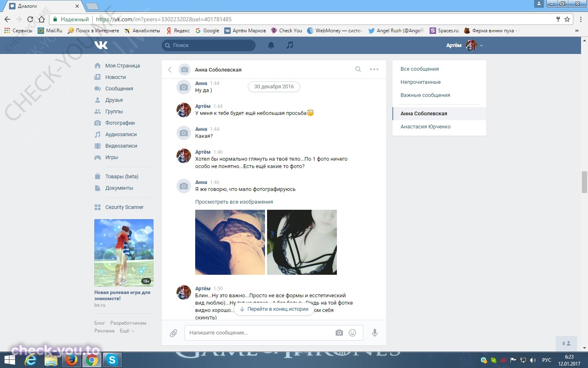Open the music note player icon
The width and height of the screenshot is (588, 368).
(x=290, y=45)
